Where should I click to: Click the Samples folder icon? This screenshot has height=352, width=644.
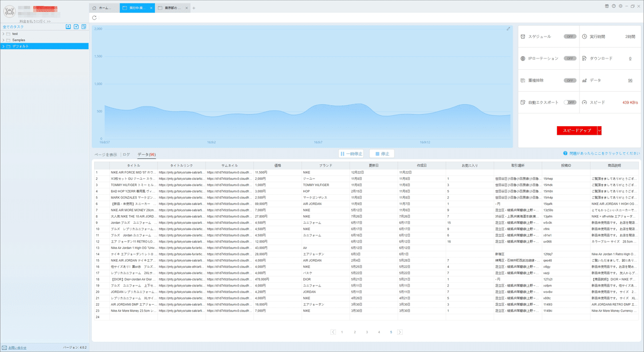(8, 40)
